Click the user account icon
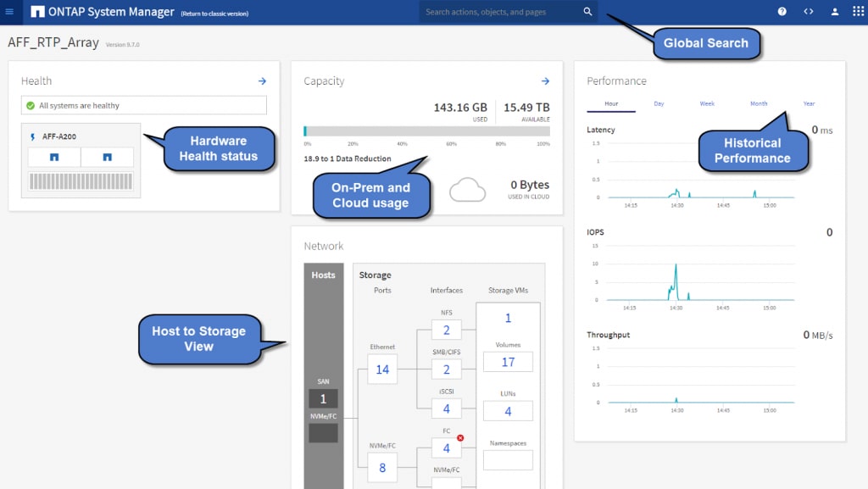Image resolution: width=868 pixels, height=489 pixels. click(x=834, y=12)
